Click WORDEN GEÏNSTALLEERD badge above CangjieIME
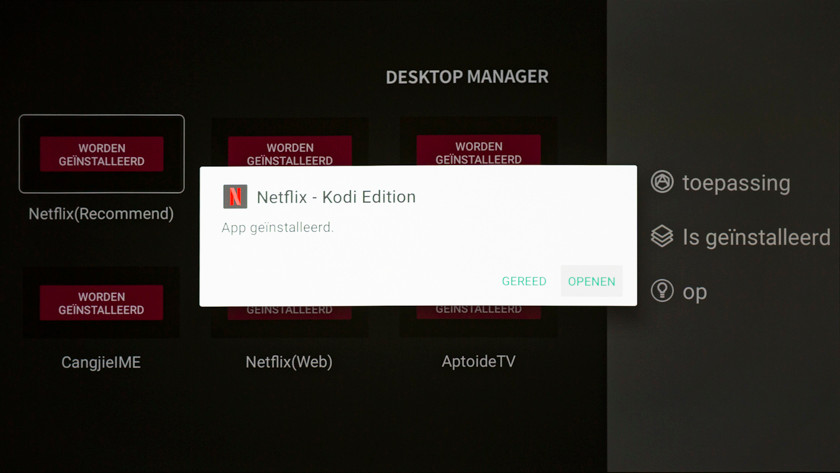Screen dimensions: 840x473 point(101,303)
